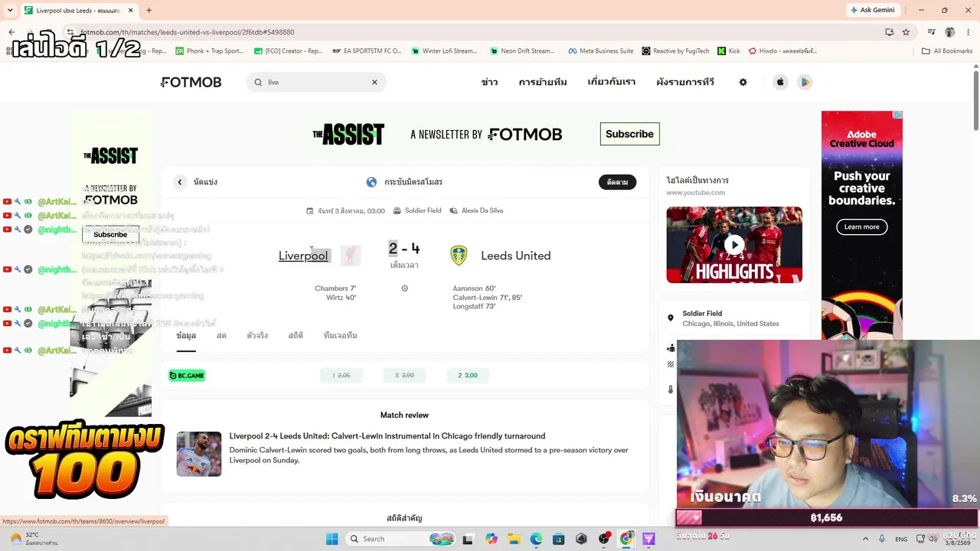The height and width of the screenshot is (551, 980).
Task: Click the Liverpool club crest
Action: coord(351,256)
